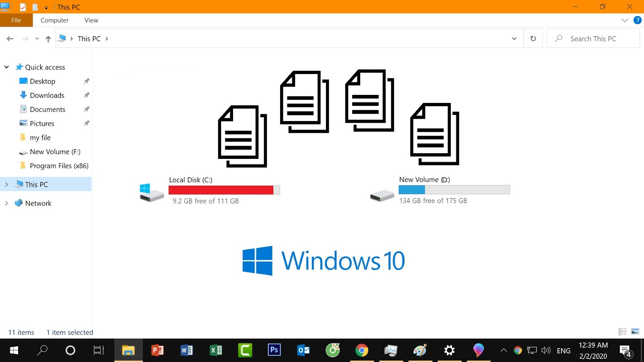The height and width of the screenshot is (362, 644).
Task: Open the volume control in the tray
Action: (546, 350)
